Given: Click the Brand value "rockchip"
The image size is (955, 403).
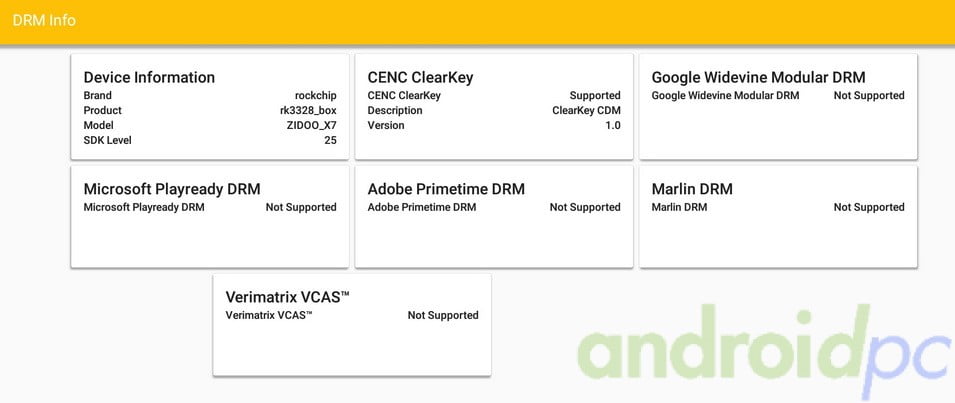Looking at the screenshot, I should (x=315, y=96).
